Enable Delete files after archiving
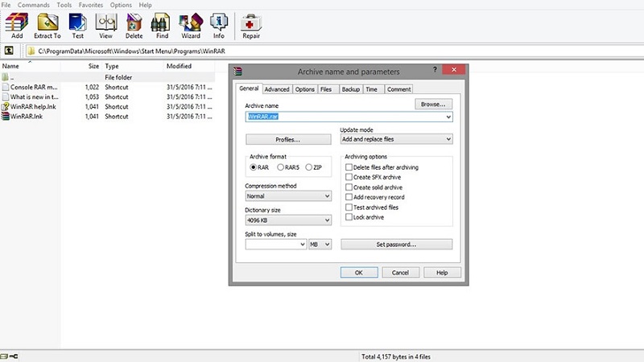 (x=349, y=167)
